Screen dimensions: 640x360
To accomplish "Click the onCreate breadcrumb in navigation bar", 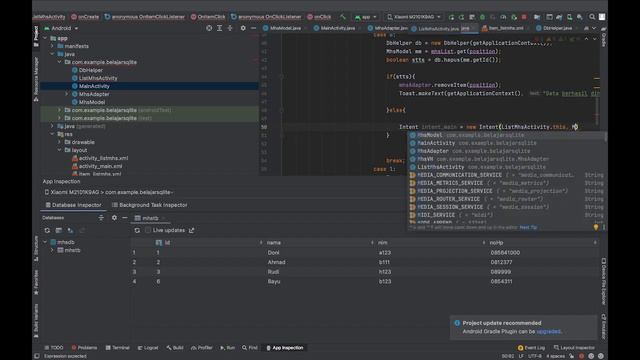I will click(x=85, y=17).
